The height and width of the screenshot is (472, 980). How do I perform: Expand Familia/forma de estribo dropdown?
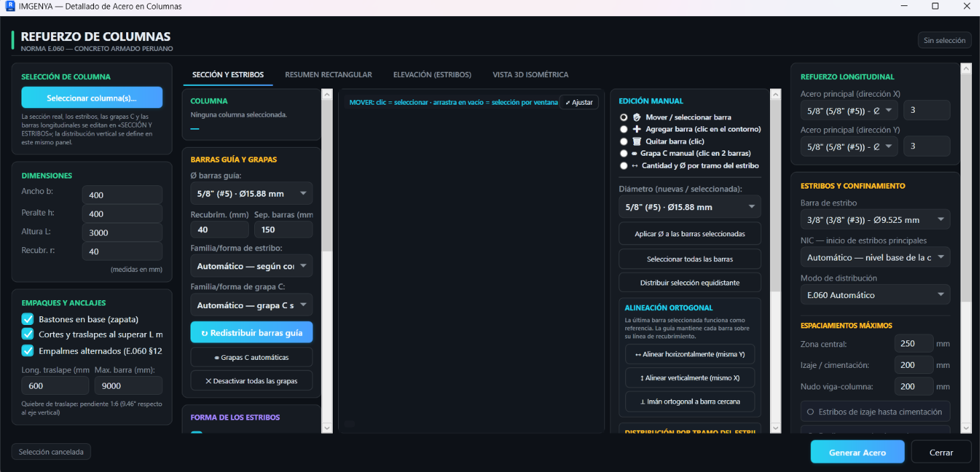click(252, 266)
